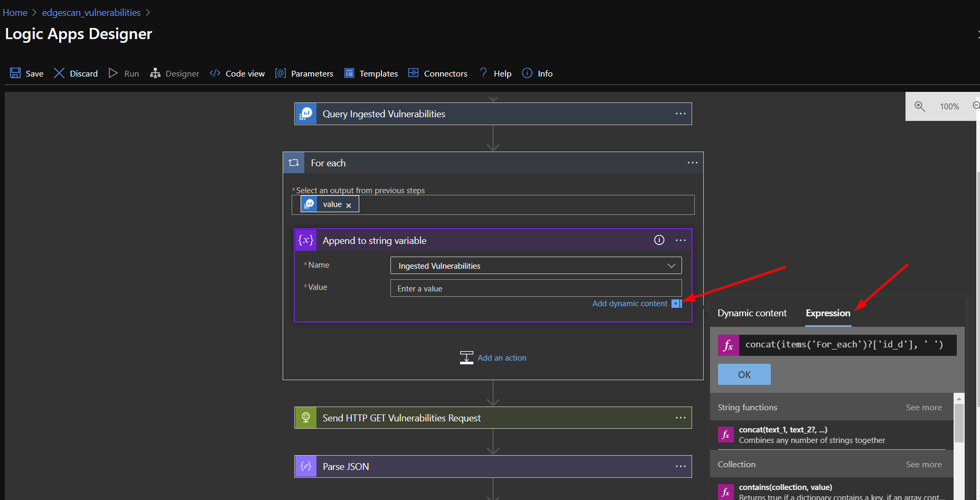This screenshot has width=980, height=500.
Task: Select concat(text_1, text_2?, ...) function
Action: point(832,435)
